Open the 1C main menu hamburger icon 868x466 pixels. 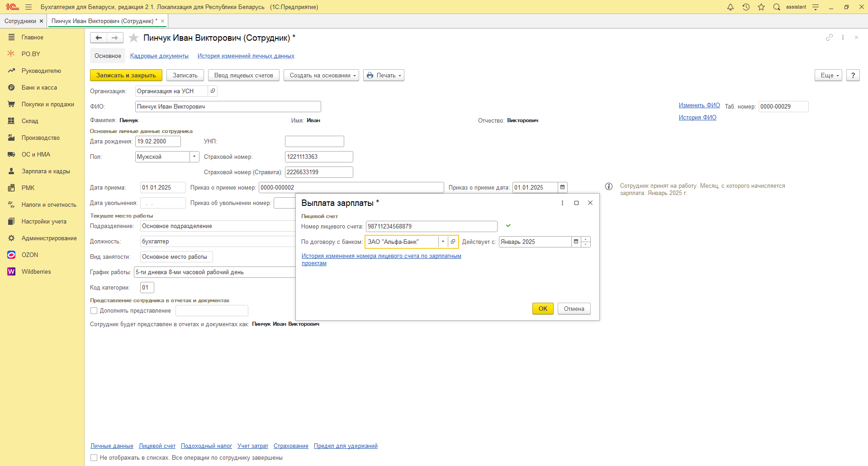(28, 7)
